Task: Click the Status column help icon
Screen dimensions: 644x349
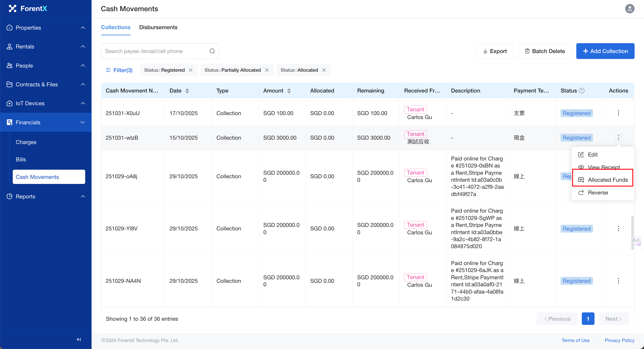Action: [x=582, y=91]
